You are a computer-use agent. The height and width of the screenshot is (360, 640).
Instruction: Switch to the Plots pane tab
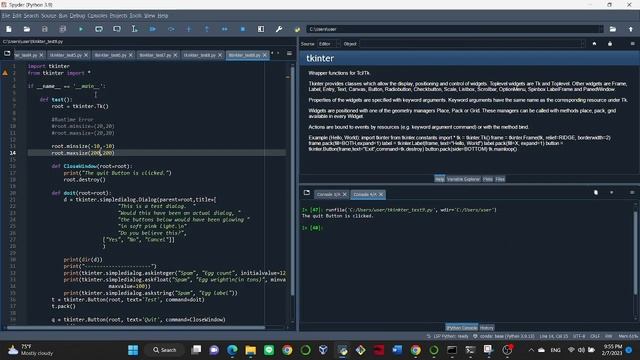coord(488,179)
